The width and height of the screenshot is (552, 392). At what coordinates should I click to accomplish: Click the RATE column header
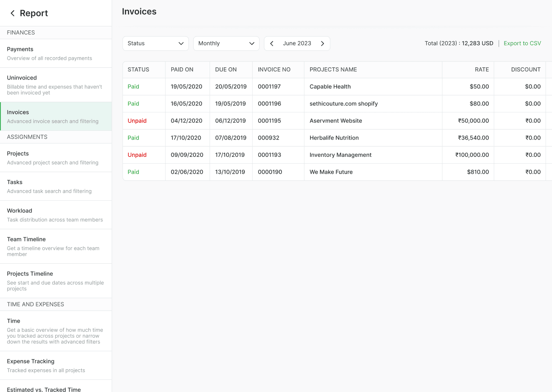pyautogui.click(x=482, y=69)
